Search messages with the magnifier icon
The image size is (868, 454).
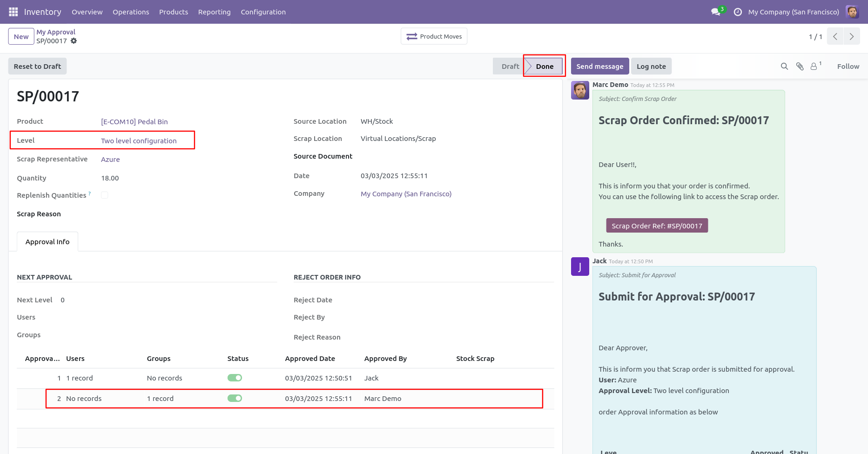(784, 67)
